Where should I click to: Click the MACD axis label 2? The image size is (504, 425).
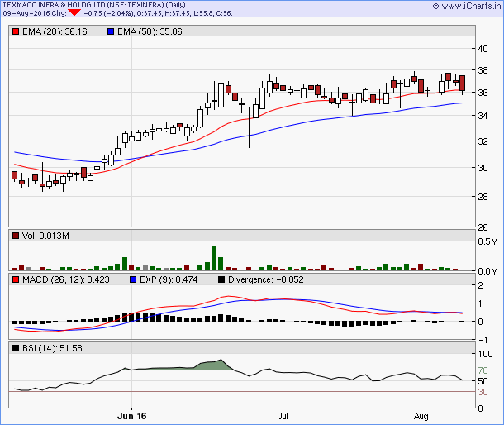pos(480,285)
